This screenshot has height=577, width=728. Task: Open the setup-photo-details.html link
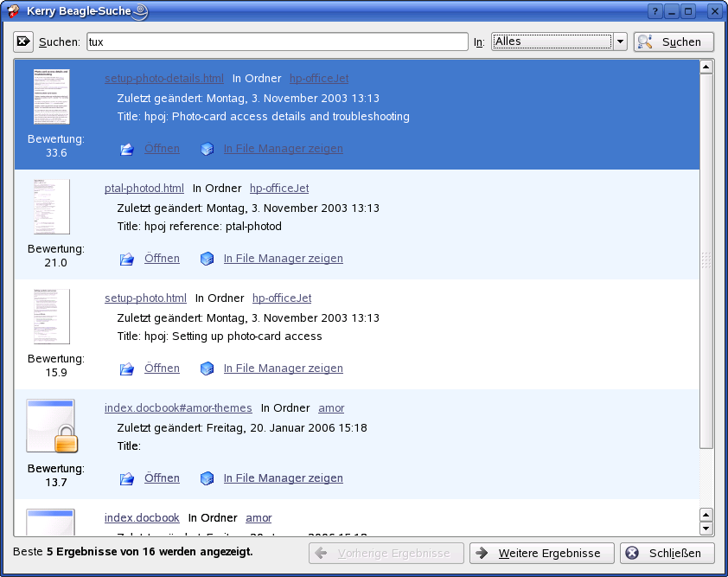click(164, 79)
